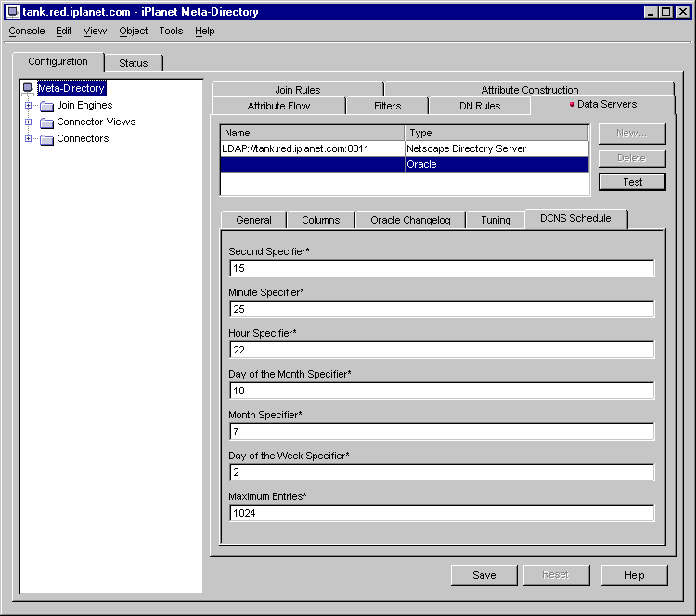696x616 pixels.
Task: Click the Type column header
Action: coord(496,133)
